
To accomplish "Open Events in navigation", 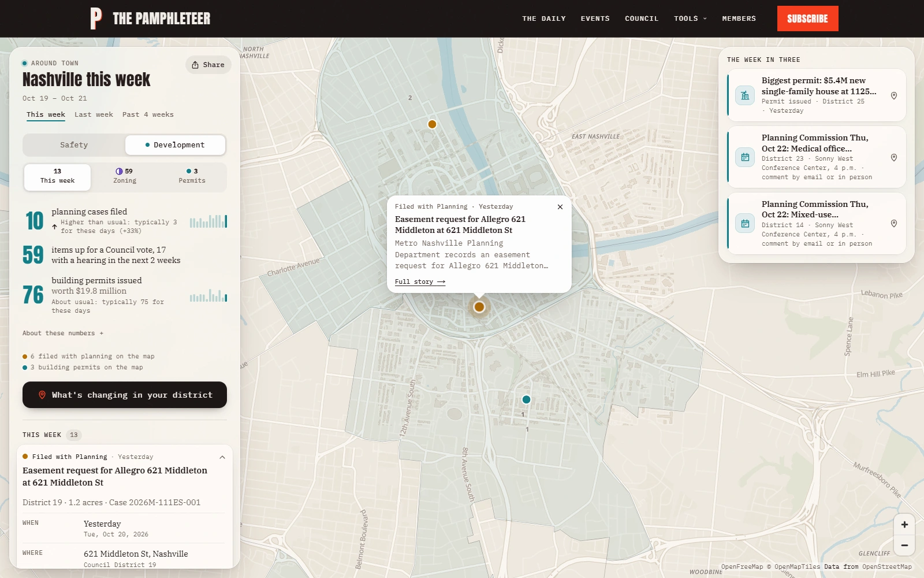I will (x=595, y=18).
